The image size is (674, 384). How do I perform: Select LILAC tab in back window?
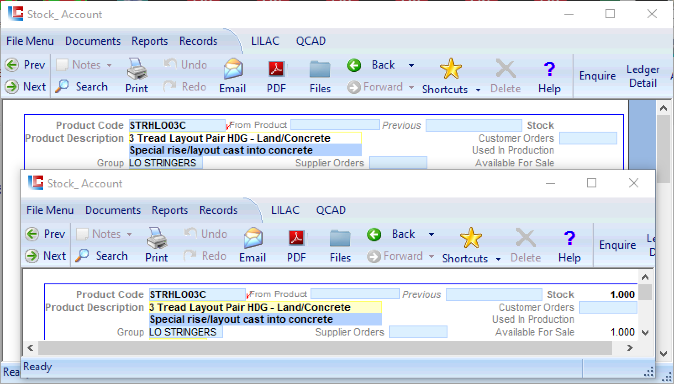point(265,41)
